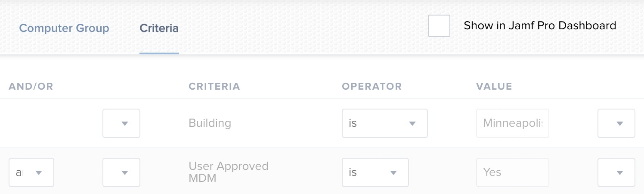This screenshot has width=644, height=194.
Task: Click the Building criteria name
Action: 210,123
